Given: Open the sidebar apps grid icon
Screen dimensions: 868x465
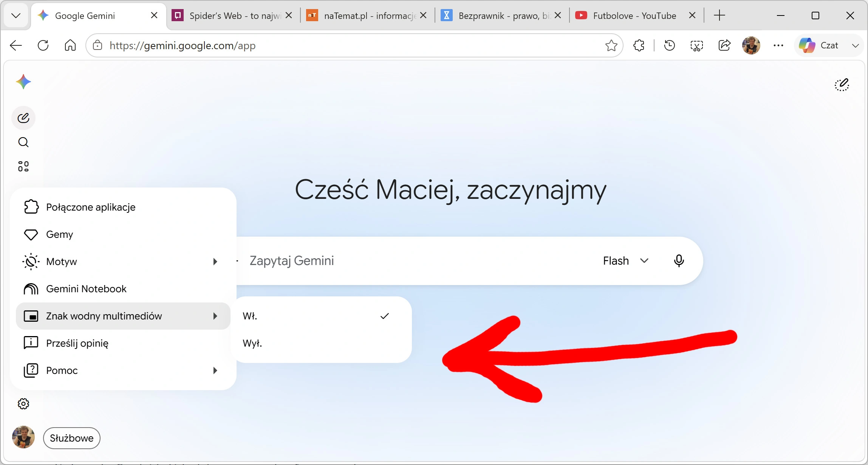Looking at the screenshot, I should pyautogui.click(x=23, y=166).
